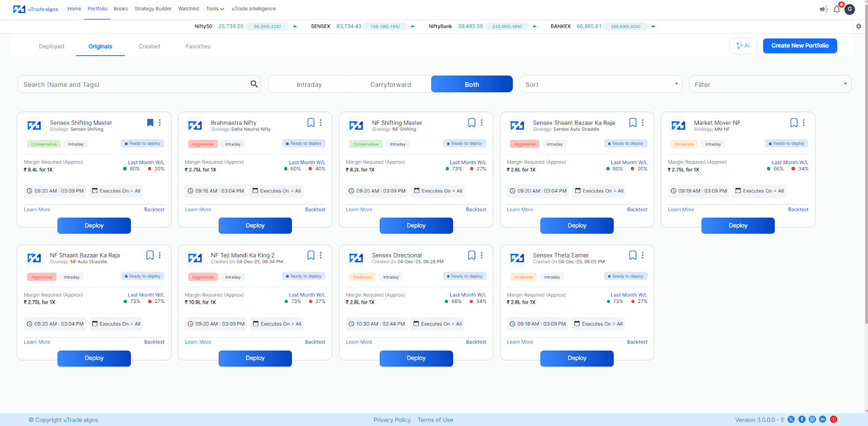Open the Watchlist page

(189, 9)
